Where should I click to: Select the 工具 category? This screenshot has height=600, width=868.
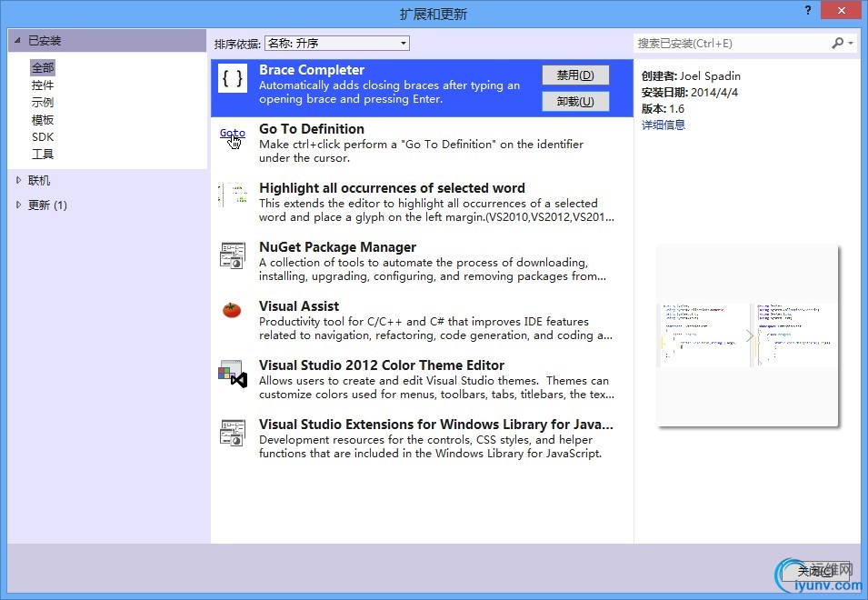[x=43, y=154]
